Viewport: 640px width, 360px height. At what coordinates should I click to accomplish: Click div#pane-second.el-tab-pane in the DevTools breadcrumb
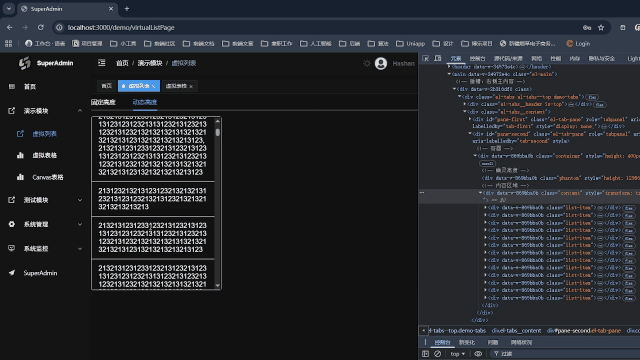pos(584,331)
